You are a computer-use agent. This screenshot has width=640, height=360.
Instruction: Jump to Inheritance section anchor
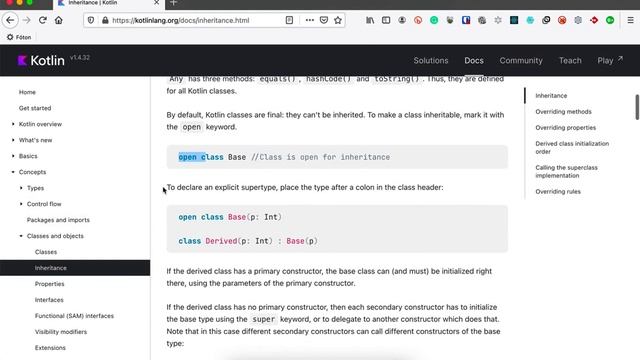tap(551, 96)
